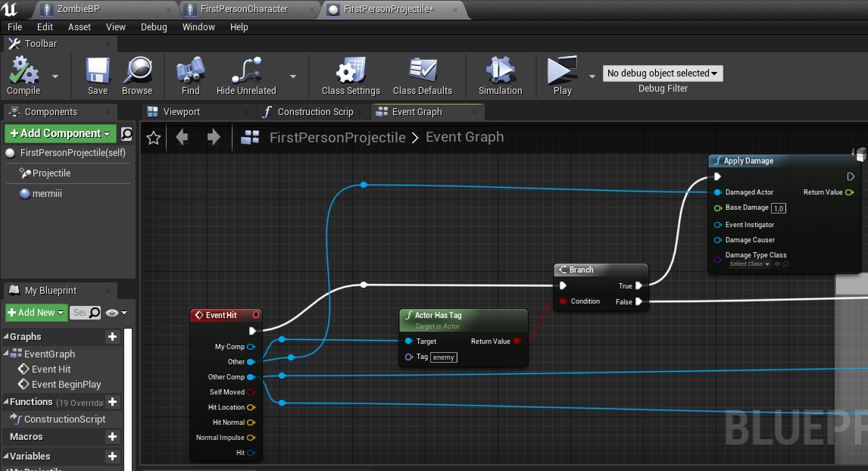
Task: Click the Play button icon
Action: pos(563,70)
